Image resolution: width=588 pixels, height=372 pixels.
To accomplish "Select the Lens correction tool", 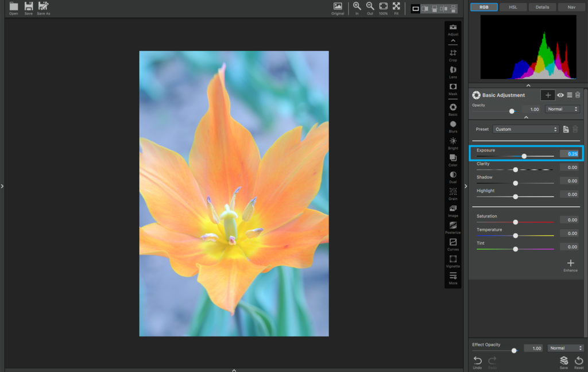I will 453,72.
